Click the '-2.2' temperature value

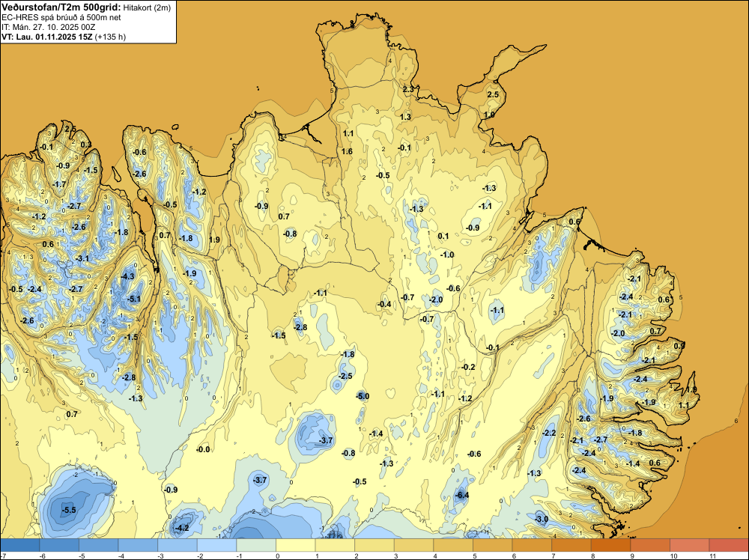[x=549, y=433]
